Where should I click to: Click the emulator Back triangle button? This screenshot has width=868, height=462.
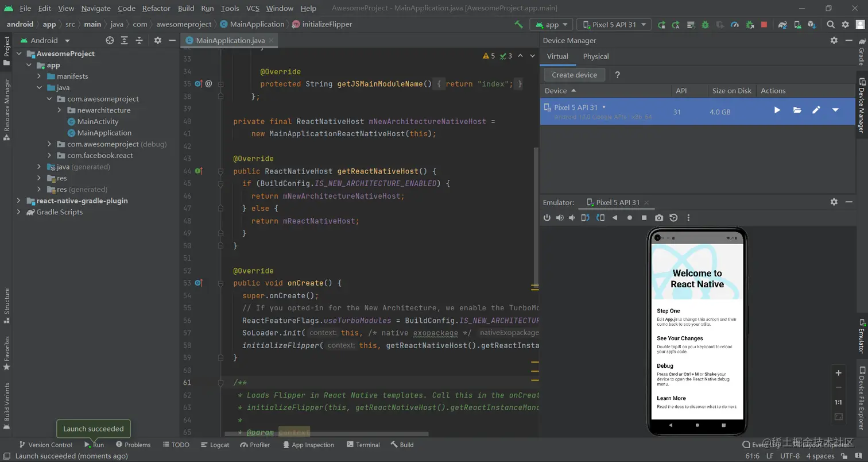click(x=615, y=218)
